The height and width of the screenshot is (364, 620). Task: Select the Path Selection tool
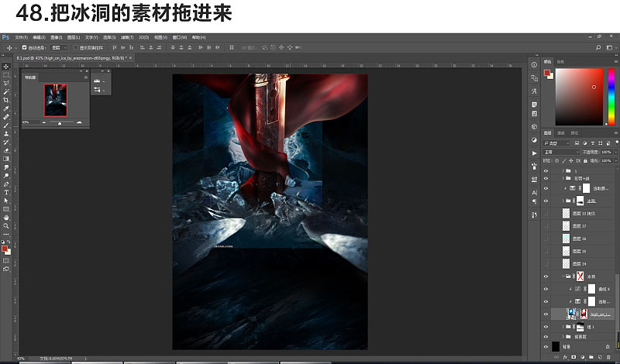click(x=6, y=201)
